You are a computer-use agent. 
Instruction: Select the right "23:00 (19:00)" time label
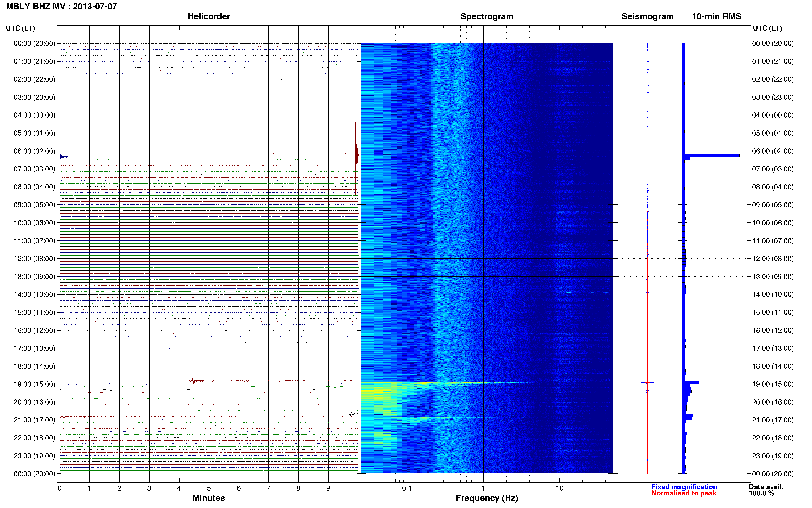pos(773,456)
